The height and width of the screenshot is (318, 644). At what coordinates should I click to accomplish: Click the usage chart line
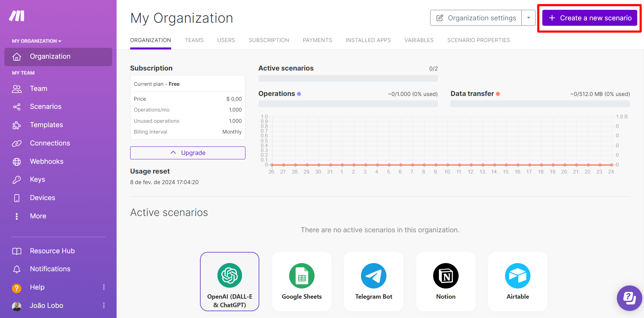(x=442, y=165)
